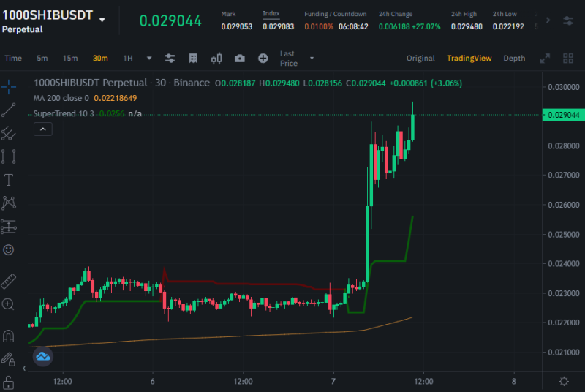Select the trend line drawing tool
Screen dimensions: 585x392
coord(8,110)
